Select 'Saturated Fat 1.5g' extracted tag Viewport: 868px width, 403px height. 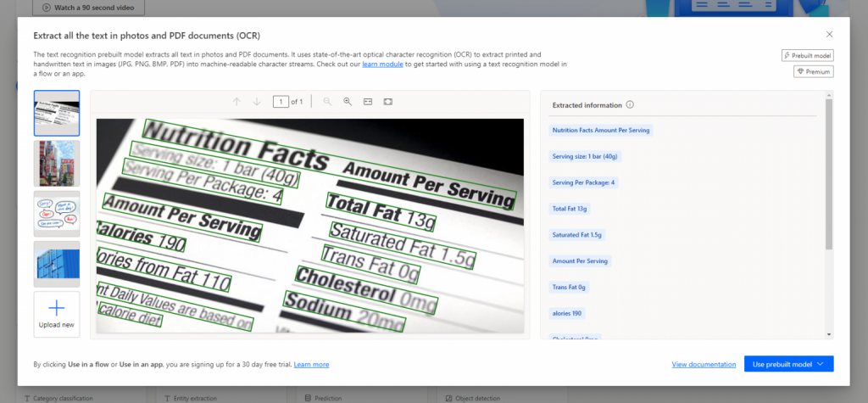pyautogui.click(x=576, y=234)
